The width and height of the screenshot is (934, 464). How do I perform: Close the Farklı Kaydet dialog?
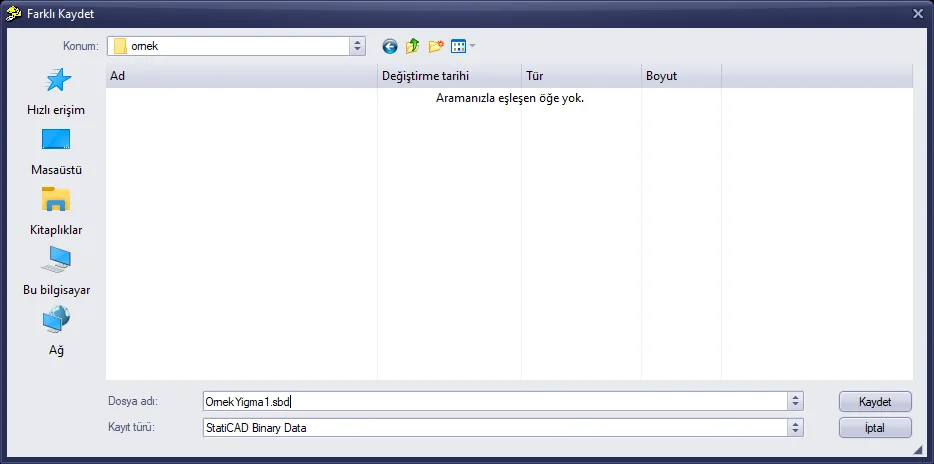click(x=918, y=14)
